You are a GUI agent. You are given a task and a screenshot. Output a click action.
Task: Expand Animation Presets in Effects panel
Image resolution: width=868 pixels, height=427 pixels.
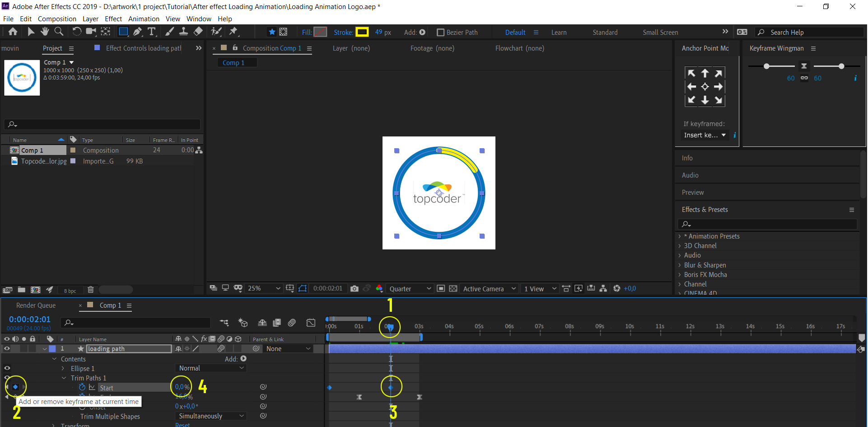pyautogui.click(x=680, y=236)
